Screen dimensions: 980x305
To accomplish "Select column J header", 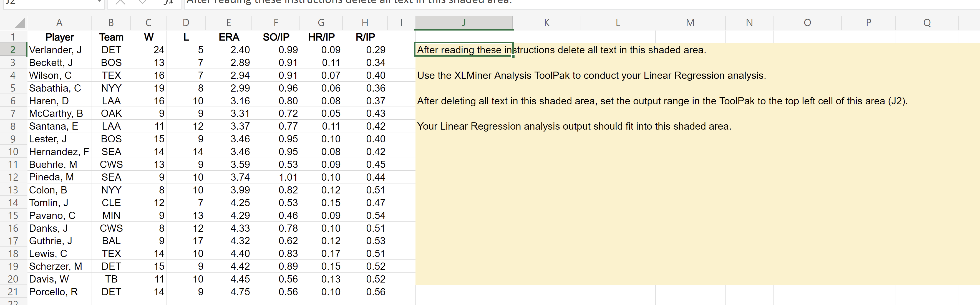I will pyautogui.click(x=464, y=23).
